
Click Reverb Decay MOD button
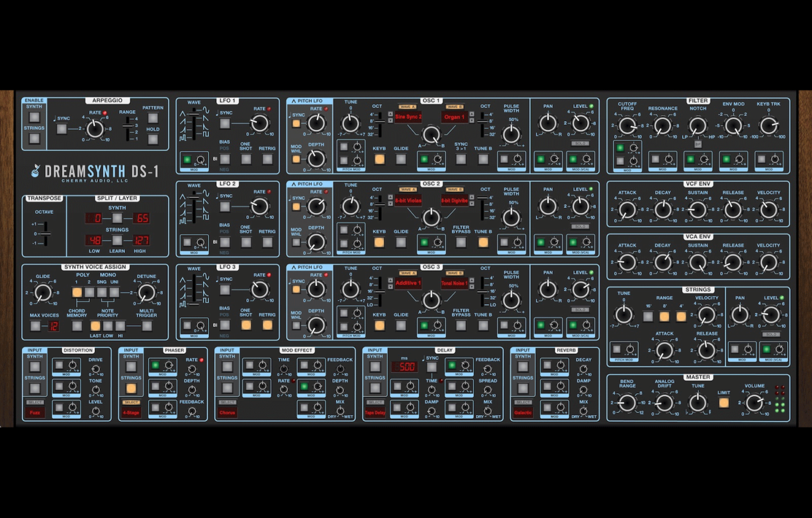click(547, 365)
